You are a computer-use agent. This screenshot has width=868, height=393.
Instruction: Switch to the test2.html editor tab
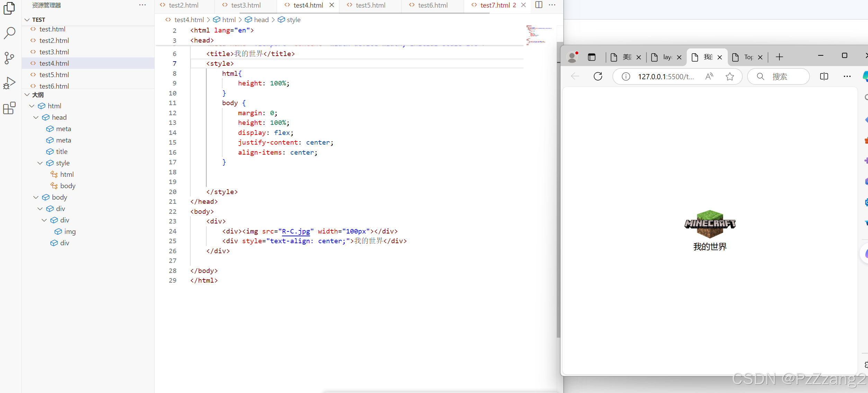click(184, 6)
